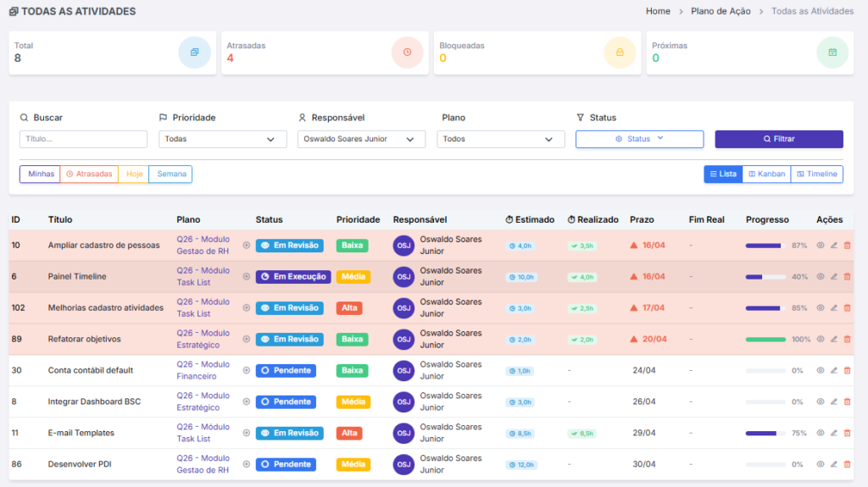This screenshot has width=868, height=487.
Task: Edit the Desenvolver PDI activity
Action: (x=834, y=464)
